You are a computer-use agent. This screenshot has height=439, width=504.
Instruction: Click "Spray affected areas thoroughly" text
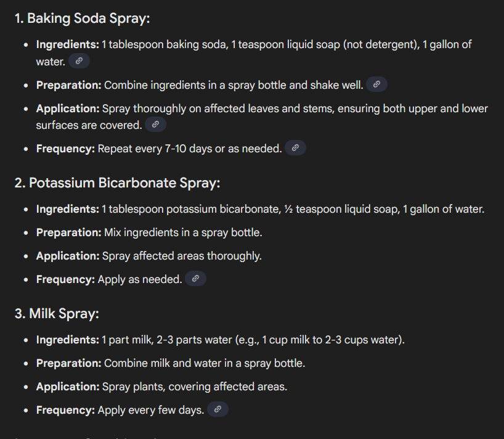pos(182,256)
